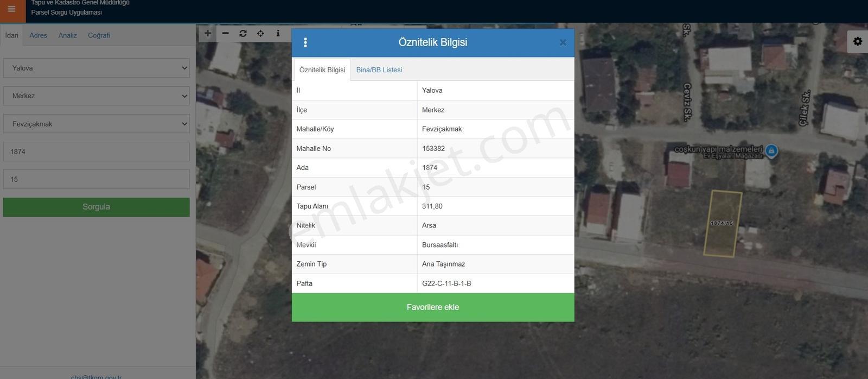This screenshot has width=868, height=379.
Task: Open the settings gear on the map
Action: pyautogui.click(x=858, y=41)
